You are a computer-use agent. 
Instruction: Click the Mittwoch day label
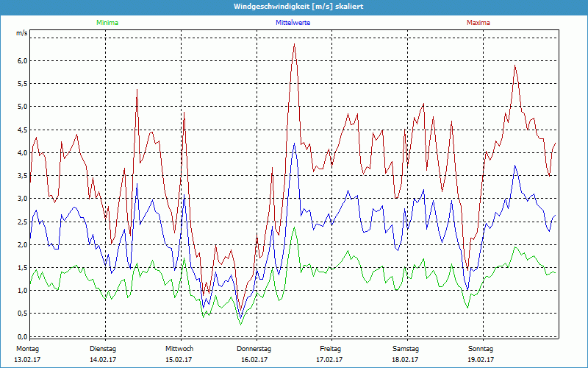coord(179,349)
